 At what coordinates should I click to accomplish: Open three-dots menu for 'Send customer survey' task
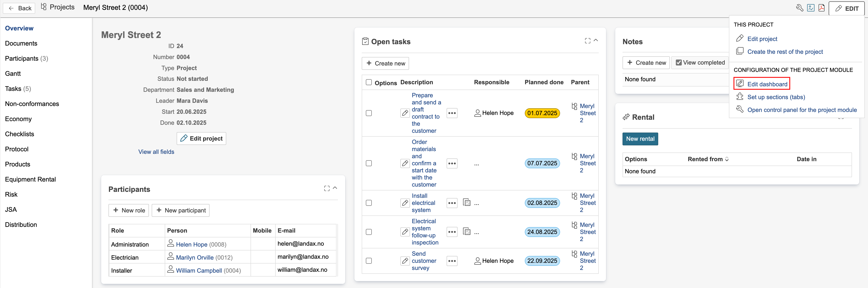coord(452,261)
